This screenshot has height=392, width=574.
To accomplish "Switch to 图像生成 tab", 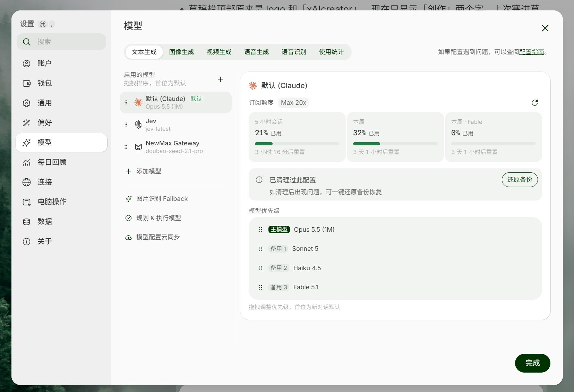I will [x=181, y=52].
